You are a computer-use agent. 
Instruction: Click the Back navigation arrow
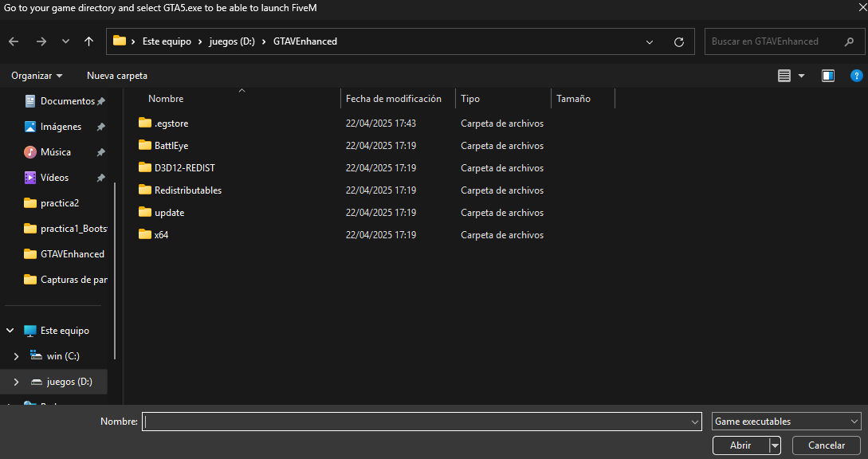click(14, 41)
